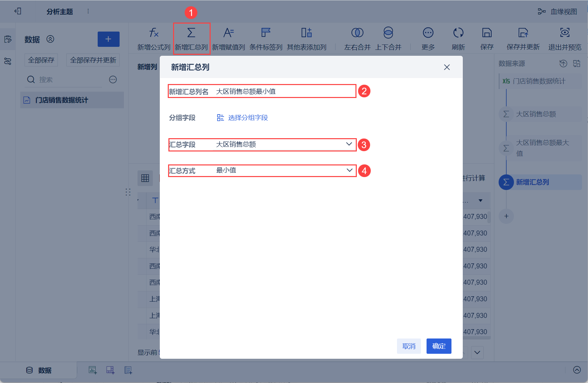This screenshot has width=588, height=383.
Task: Click the exit back arrow icon
Action: [18, 11]
